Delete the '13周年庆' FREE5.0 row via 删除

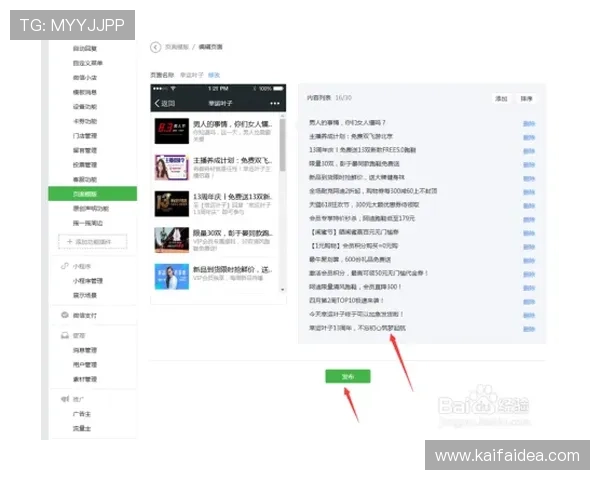[x=529, y=151]
